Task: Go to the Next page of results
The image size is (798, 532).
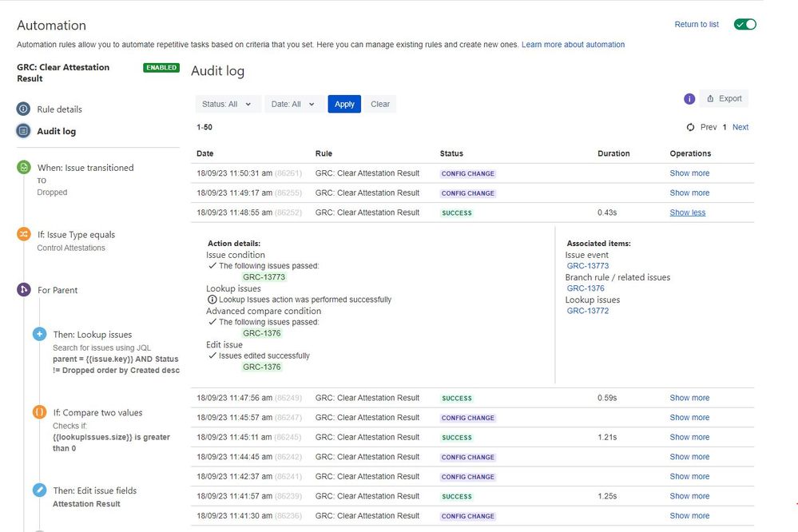Action: click(740, 127)
